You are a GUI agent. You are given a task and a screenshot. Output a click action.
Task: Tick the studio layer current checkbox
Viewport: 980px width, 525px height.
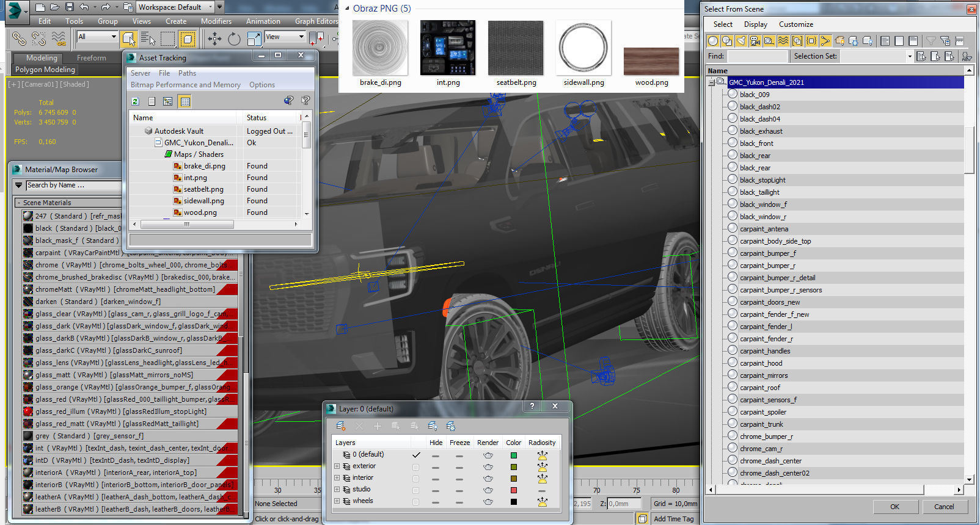coord(416,490)
